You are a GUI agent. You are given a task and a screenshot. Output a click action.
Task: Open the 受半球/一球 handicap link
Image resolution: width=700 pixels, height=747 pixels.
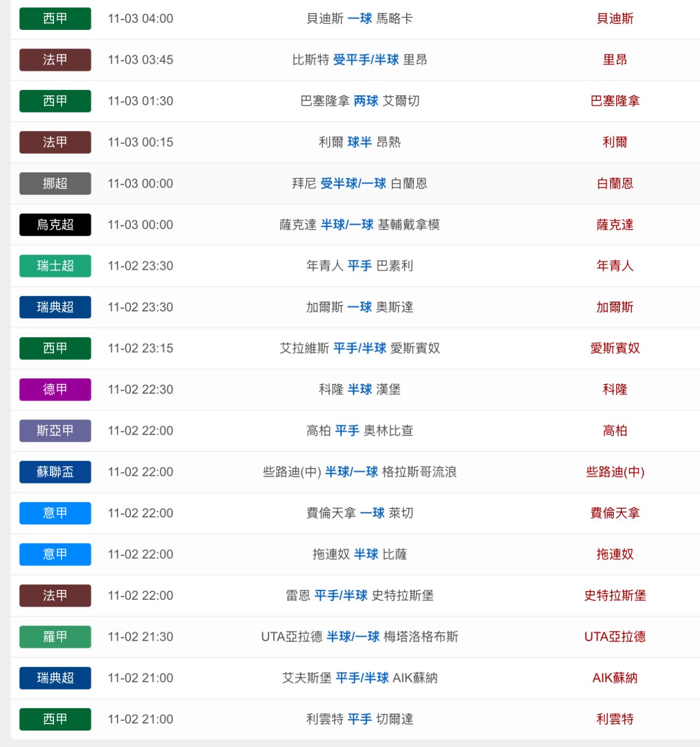pyautogui.click(x=353, y=183)
